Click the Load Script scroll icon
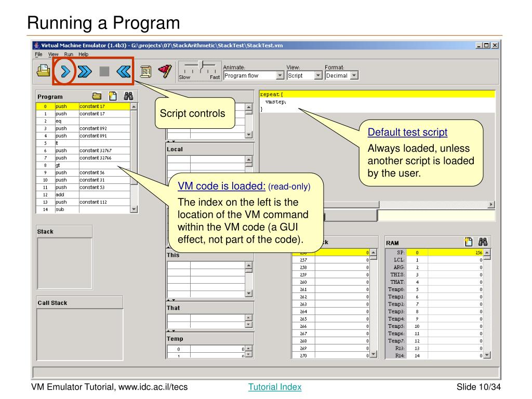532x399 pixels. (145, 71)
